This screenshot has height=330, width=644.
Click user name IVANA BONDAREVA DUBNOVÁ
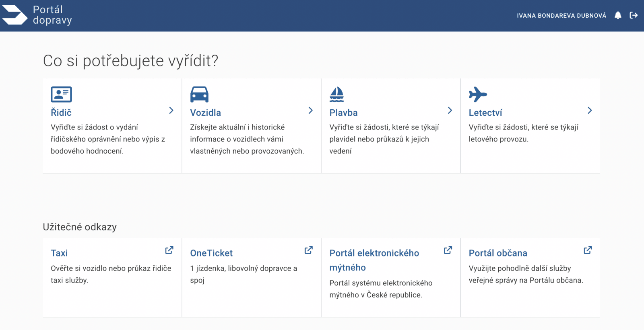[561, 16]
